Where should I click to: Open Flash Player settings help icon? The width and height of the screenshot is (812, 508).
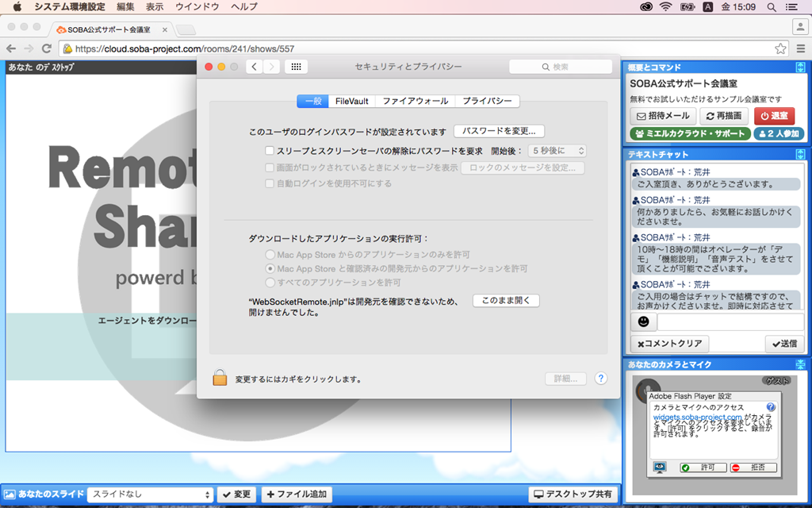pyautogui.click(x=771, y=407)
